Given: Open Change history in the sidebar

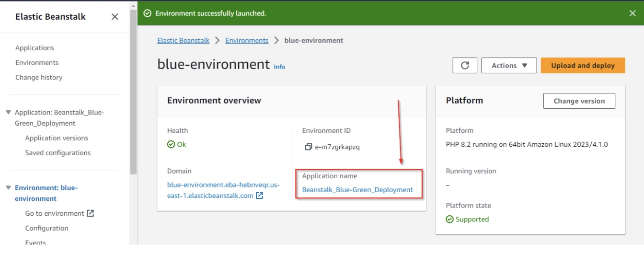Looking at the screenshot, I should click(x=39, y=78).
